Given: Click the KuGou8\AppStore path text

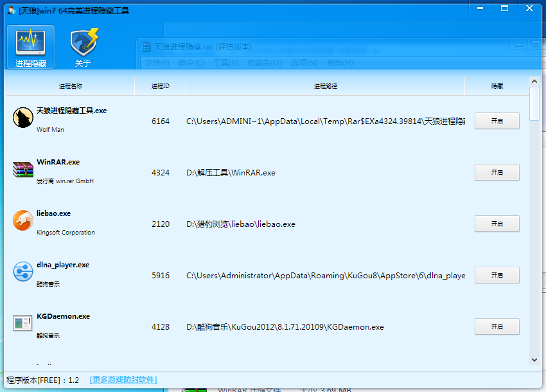Looking at the screenshot, I should (326, 275).
